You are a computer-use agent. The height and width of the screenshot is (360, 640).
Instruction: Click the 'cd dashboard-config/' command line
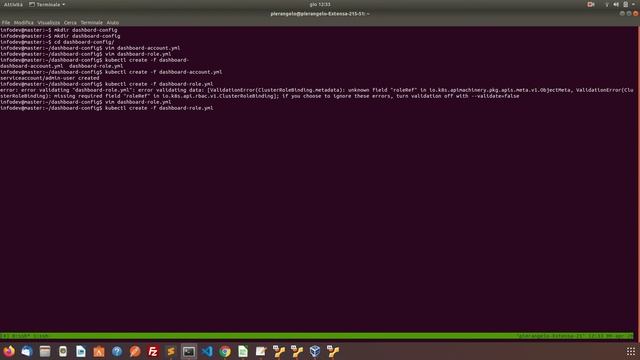pyautogui.click(x=57, y=42)
